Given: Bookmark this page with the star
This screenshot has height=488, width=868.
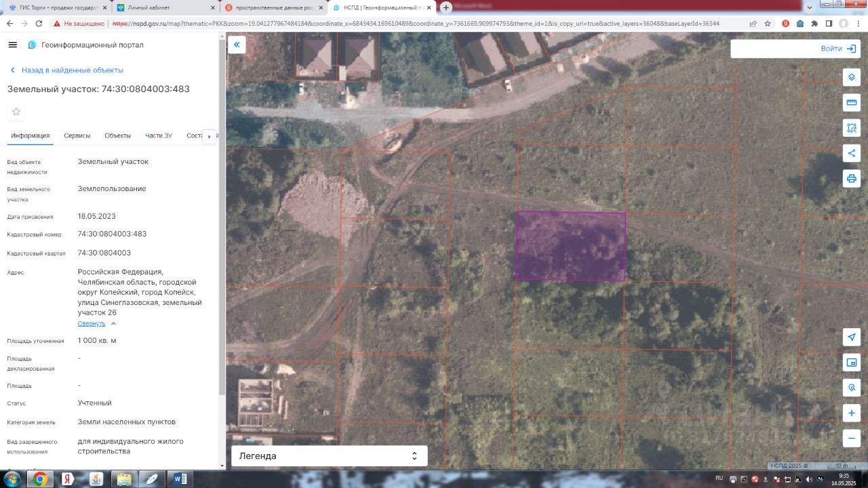Looking at the screenshot, I should coord(768,23).
